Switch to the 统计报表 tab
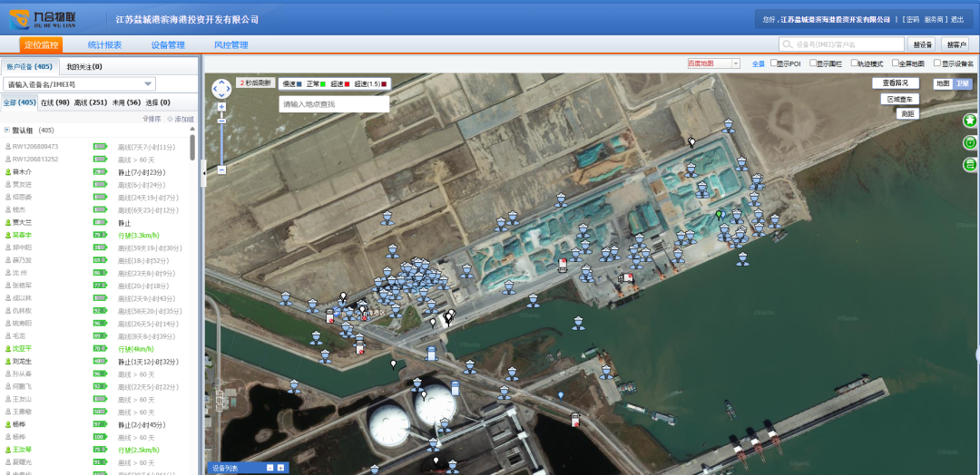The image size is (980, 475). (104, 45)
